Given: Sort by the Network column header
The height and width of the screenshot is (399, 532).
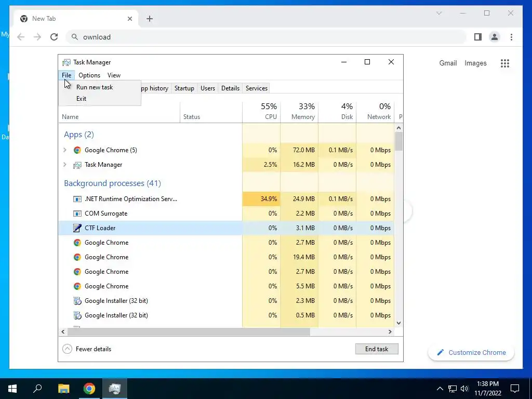Looking at the screenshot, I should click(x=376, y=112).
